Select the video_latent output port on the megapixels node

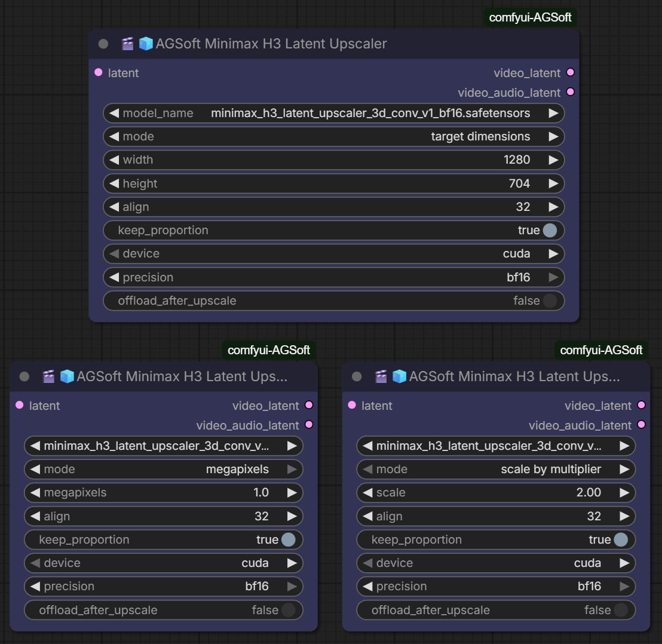pyautogui.click(x=309, y=405)
